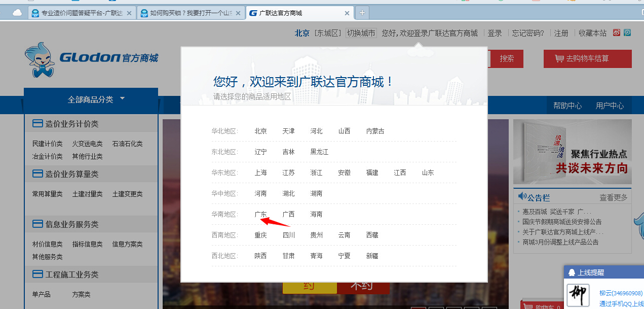Click 造价业务计价类 category icon
This screenshot has height=309, width=644.
click(x=37, y=124)
